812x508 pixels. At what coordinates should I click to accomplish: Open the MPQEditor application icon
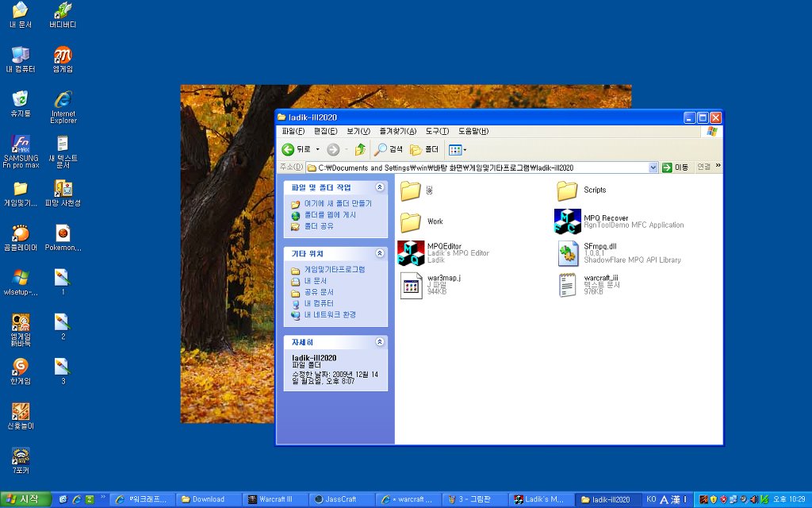pos(410,252)
